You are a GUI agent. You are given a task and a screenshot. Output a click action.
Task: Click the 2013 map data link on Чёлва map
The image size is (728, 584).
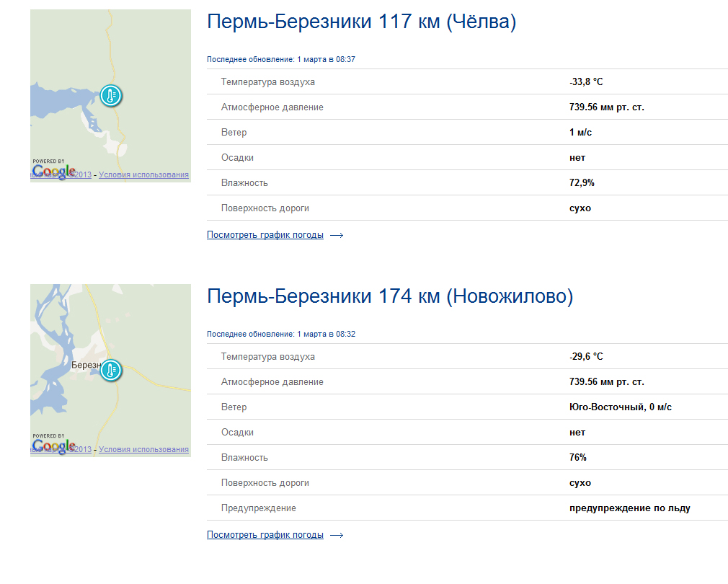click(x=82, y=174)
